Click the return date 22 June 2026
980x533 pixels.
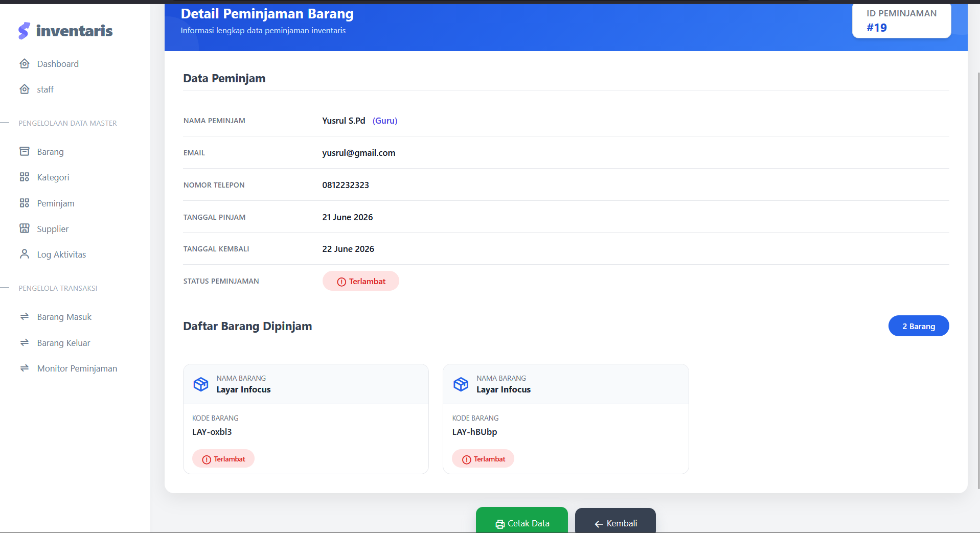(x=348, y=249)
